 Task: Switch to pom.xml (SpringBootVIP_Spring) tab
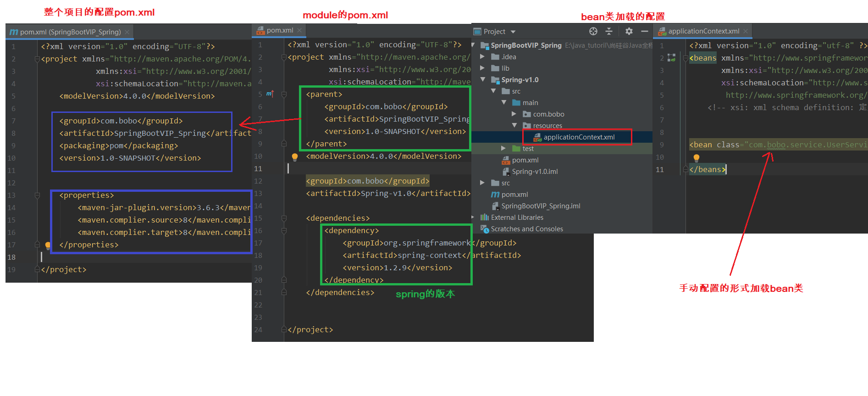pos(70,32)
